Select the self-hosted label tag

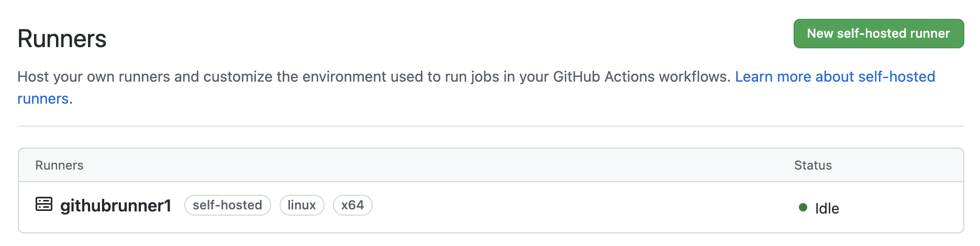pyautogui.click(x=227, y=205)
